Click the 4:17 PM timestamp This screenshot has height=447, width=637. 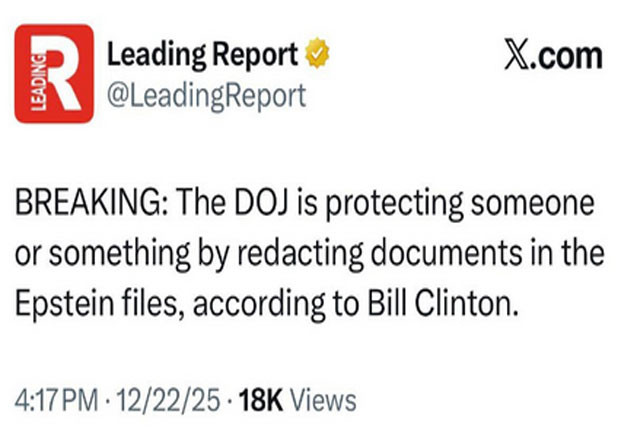click(x=53, y=401)
